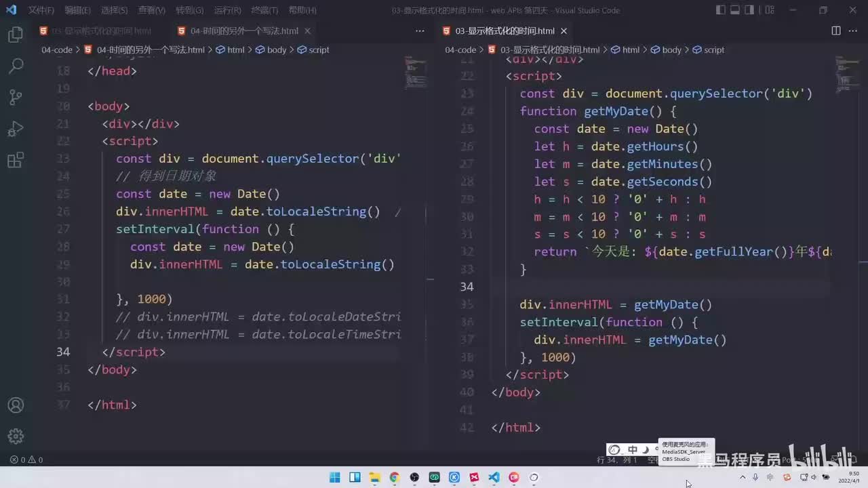
Task: Click line number 34 in right editor
Action: point(467,287)
